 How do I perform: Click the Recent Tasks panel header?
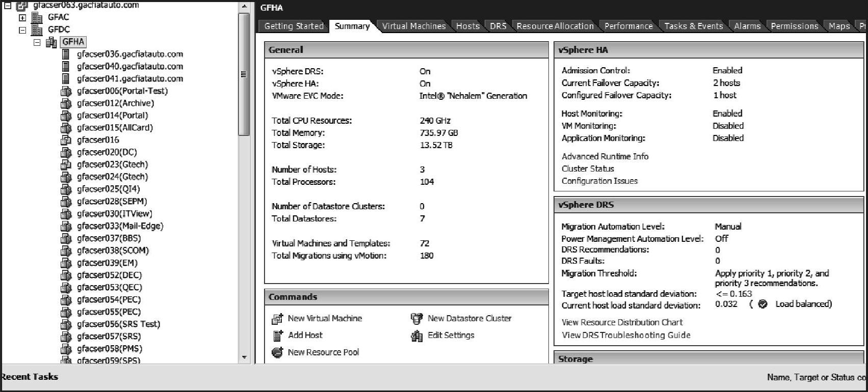pyautogui.click(x=29, y=377)
